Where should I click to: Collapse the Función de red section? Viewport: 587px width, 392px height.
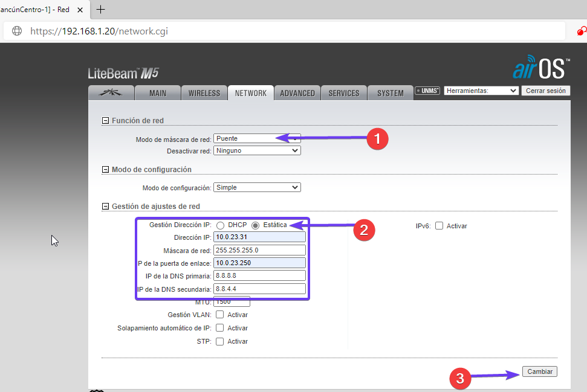pos(106,121)
